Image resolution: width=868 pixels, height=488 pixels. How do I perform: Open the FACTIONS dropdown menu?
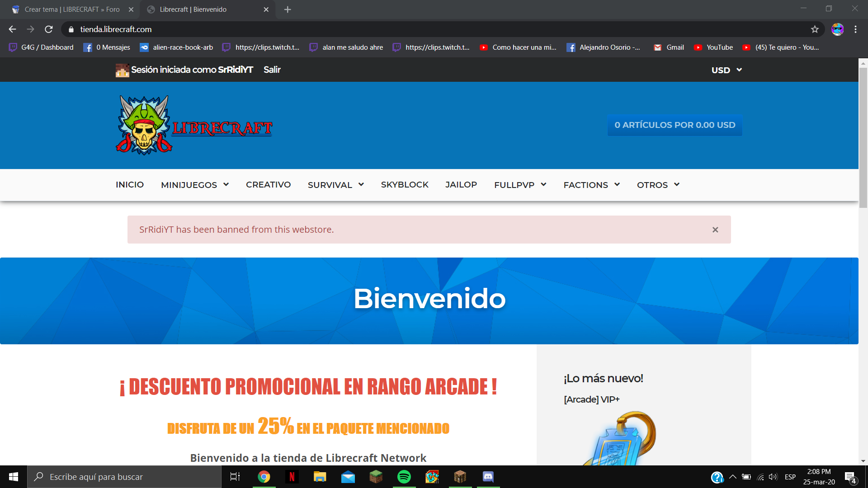tap(591, 185)
